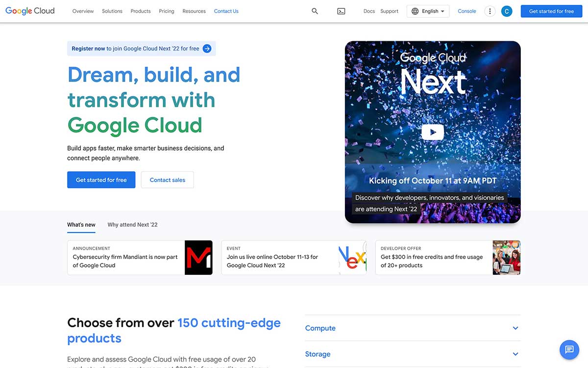
Task: Play the Google Cloud Next video
Action: click(x=433, y=131)
